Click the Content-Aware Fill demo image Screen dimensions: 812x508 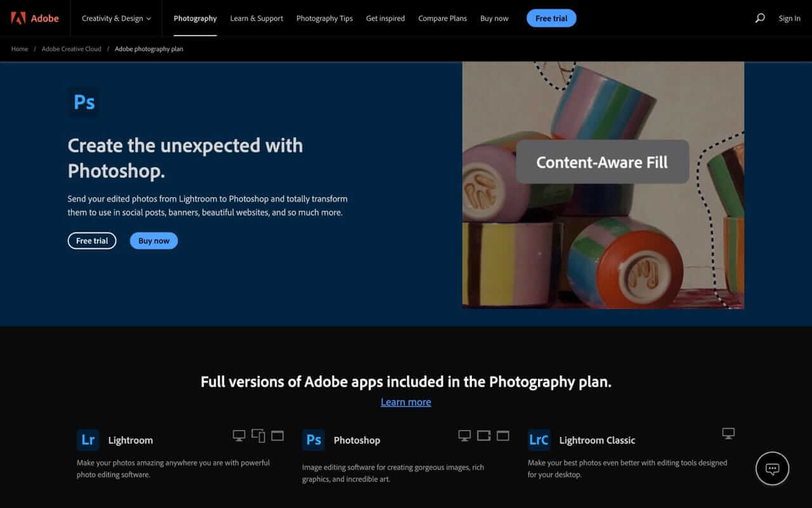[603, 185]
